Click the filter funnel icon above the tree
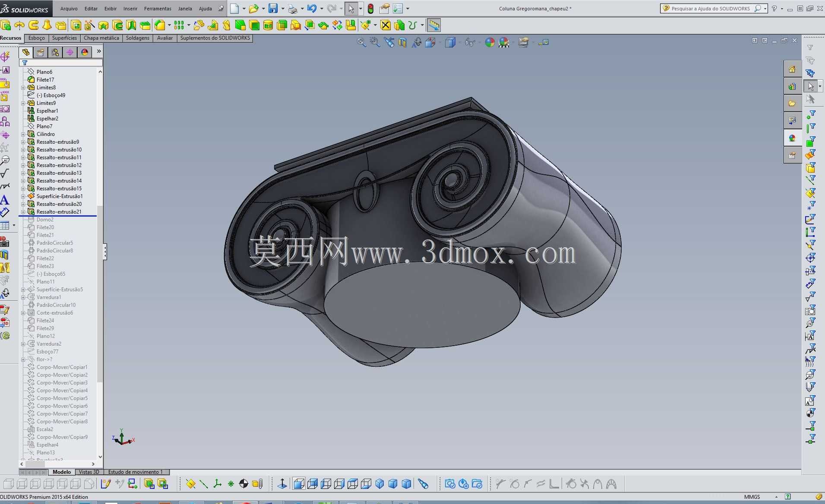Screen dimensions: 825x504 [x=25, y=63]
